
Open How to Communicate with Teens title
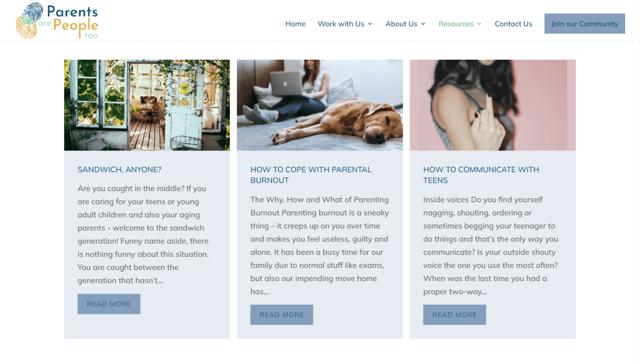481,175
